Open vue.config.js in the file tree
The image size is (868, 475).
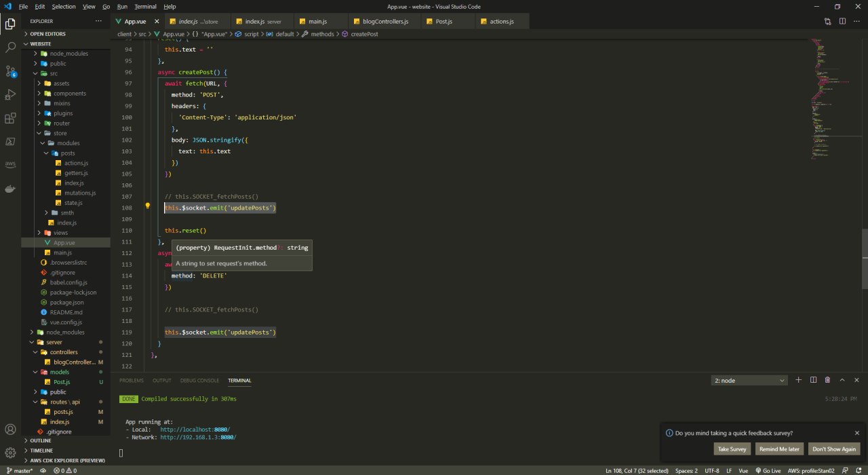(66, 322)
